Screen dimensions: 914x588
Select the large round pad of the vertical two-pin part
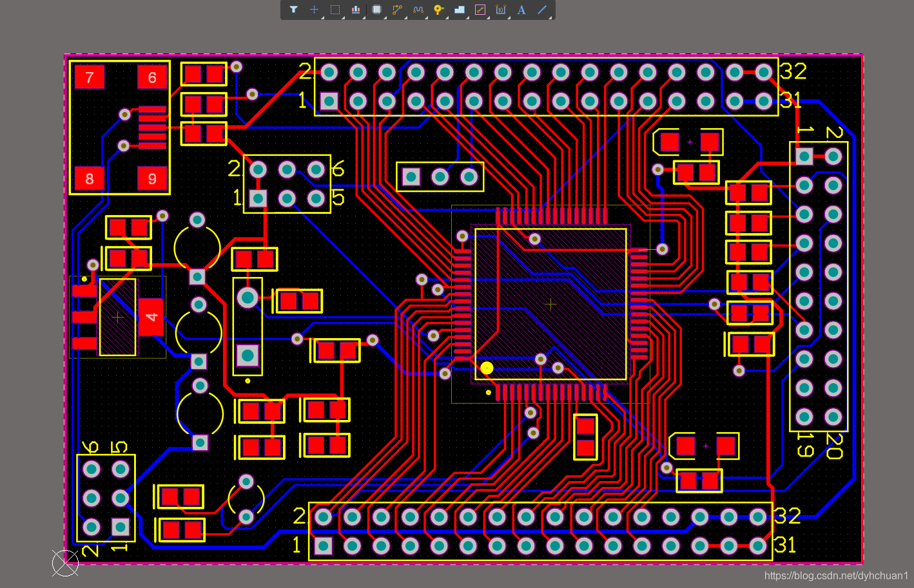(x=248, y=298)
